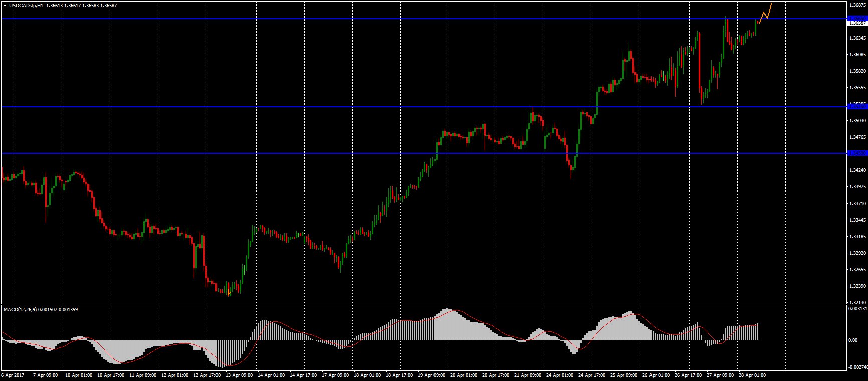The width and height of the screenshot is (868, 381).
Task: Click the 1.32655 price scale value
Action: (x=858, y=270)
